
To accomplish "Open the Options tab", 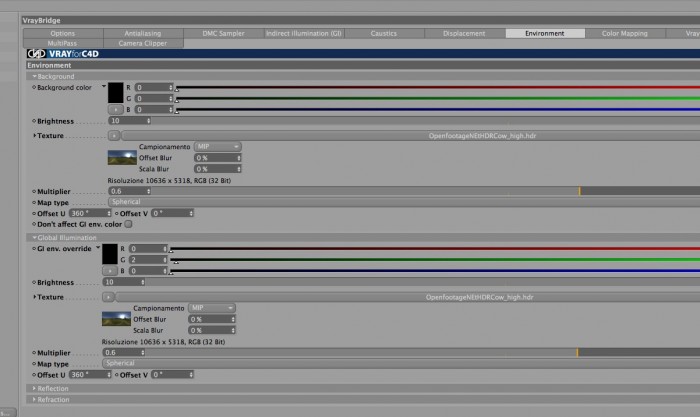I will pyautogui.click(x=63, y=33).
